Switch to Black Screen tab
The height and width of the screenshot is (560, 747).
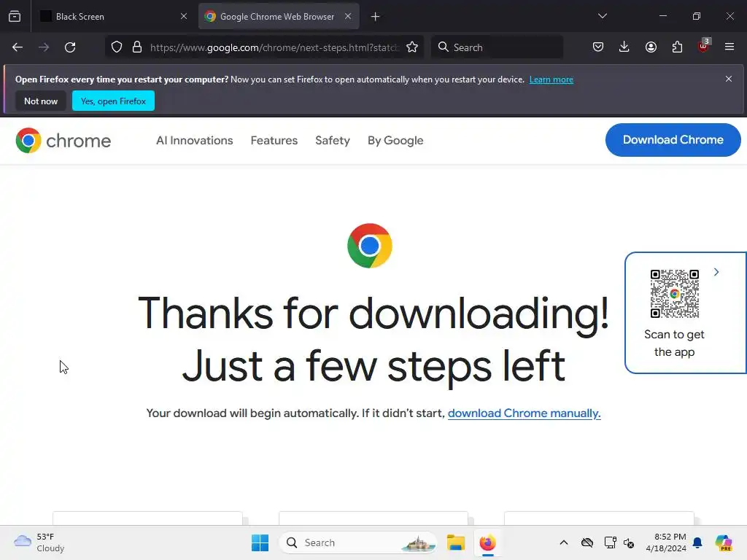tap(113, 17)
